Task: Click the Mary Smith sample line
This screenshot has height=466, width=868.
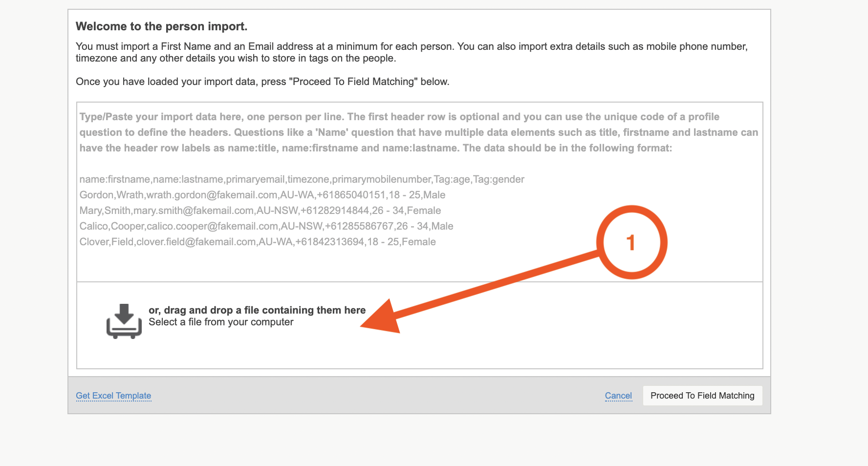Action: pos(260,211)
